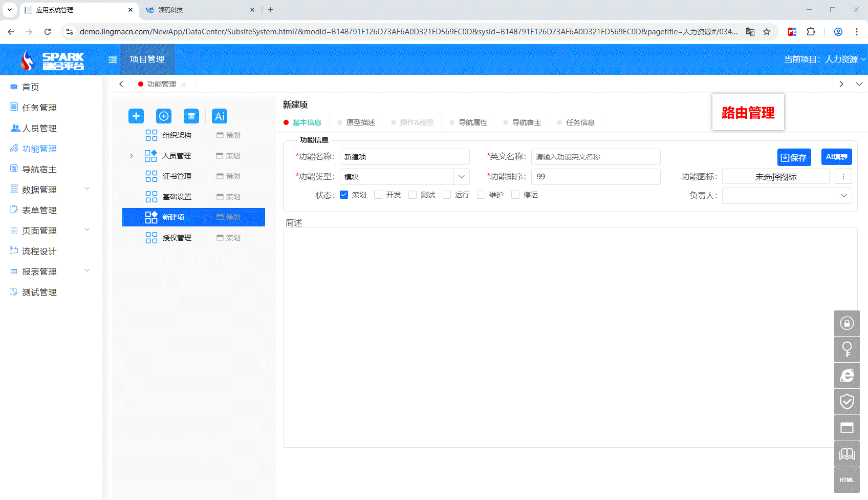Open the 负责人 dropdown
Viewport: 868px width, 500px height.
coord(843,195)
